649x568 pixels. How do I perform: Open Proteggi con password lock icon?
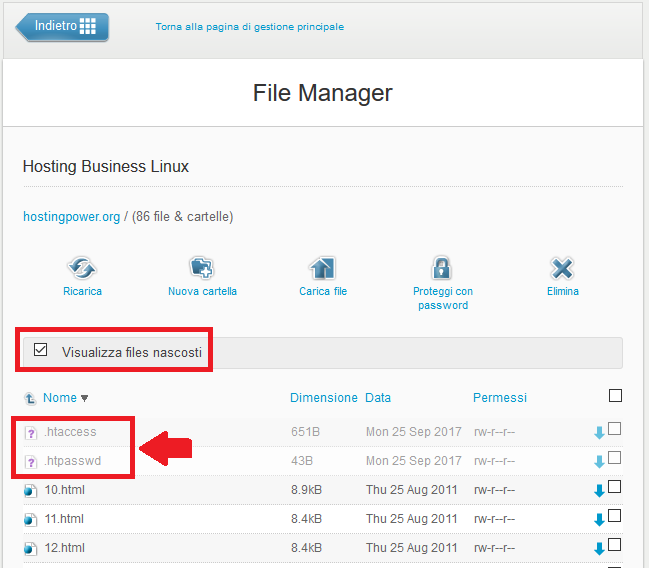point(442,268)
